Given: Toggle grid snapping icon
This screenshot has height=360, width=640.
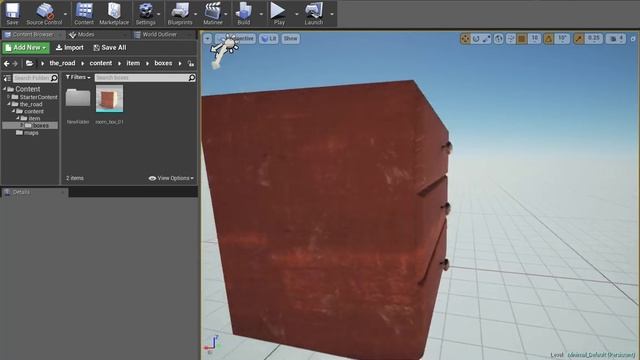Looking at the screenshot, I should [x=522, y=39].
